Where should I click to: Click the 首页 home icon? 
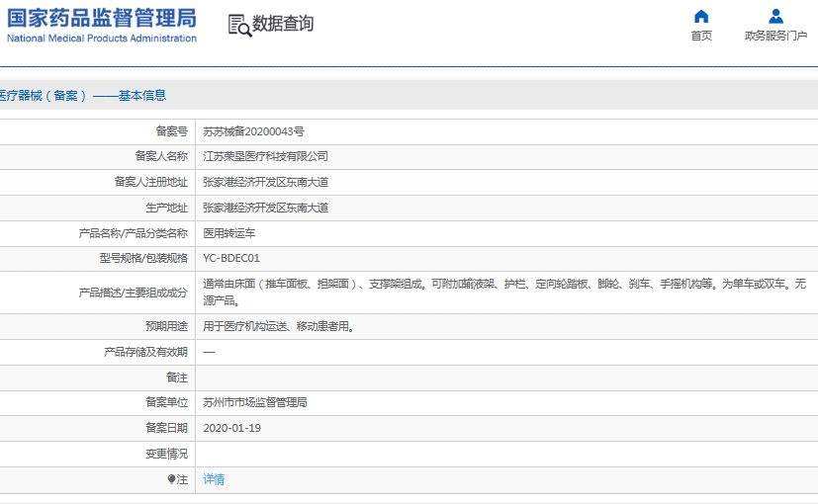pyautogui.click(x=701, y=17)
